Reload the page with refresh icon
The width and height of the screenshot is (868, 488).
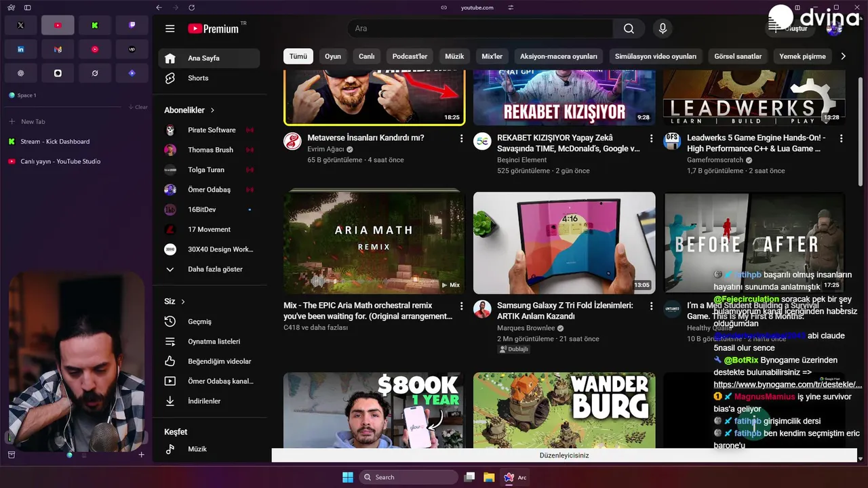(x=191, y=7)
